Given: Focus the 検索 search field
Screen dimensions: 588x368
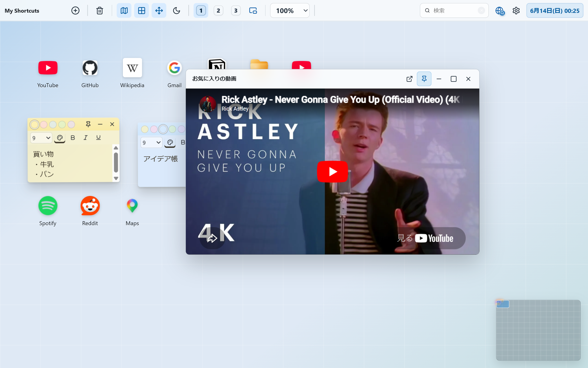Looking at the screenshot, I should [x=454, y=11].
